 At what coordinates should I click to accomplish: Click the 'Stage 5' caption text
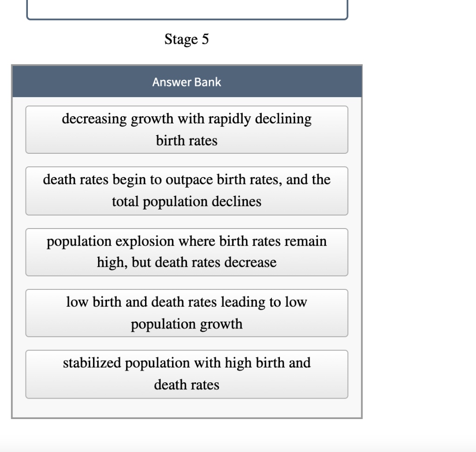pyautogui.click(x=186, y=39)
